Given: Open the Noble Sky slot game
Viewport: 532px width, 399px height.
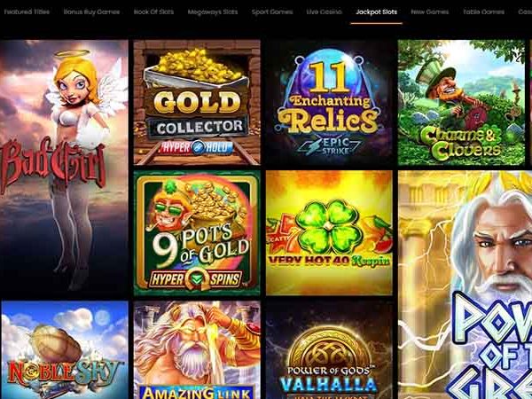Looking at the screenshot, I should [x=64, y=350].
